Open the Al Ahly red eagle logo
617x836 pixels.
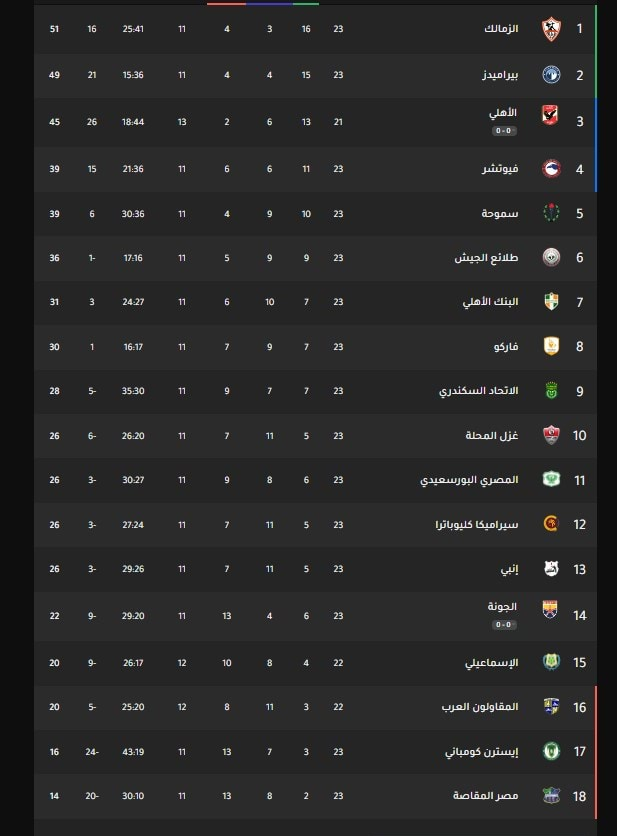coord(550,115)
